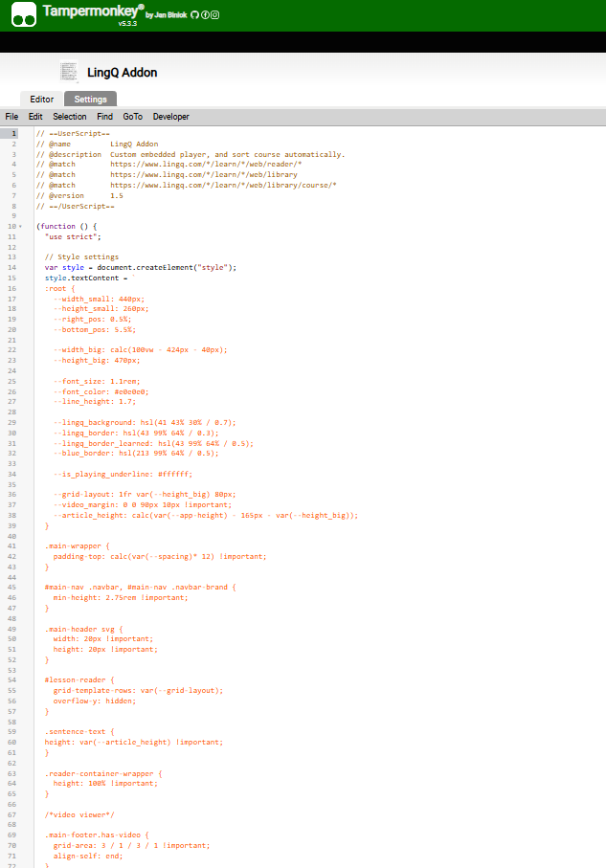Click the '.sentence-text {' line
This screenshot has height=868, width=606.
click(79, 732)
